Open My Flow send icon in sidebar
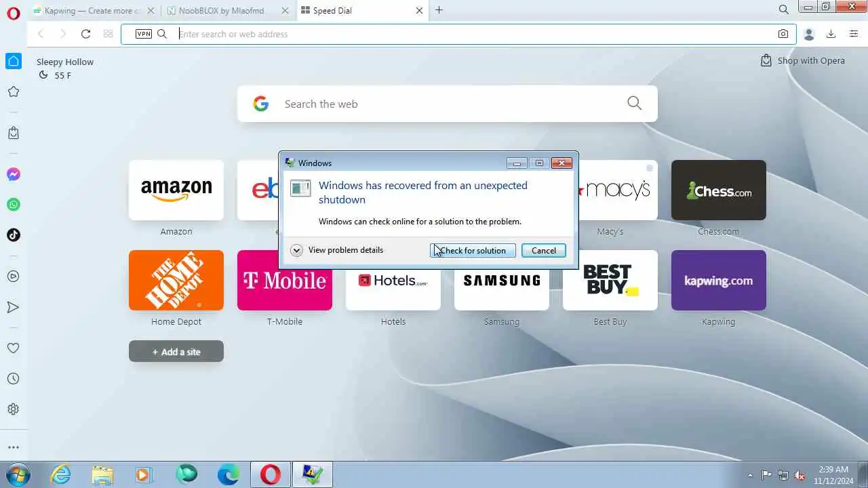 tap(14, 307)
